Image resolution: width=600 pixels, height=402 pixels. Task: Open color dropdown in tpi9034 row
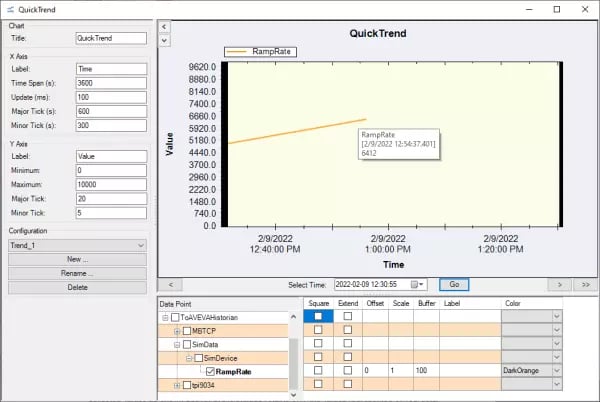[x=557, y=384]
